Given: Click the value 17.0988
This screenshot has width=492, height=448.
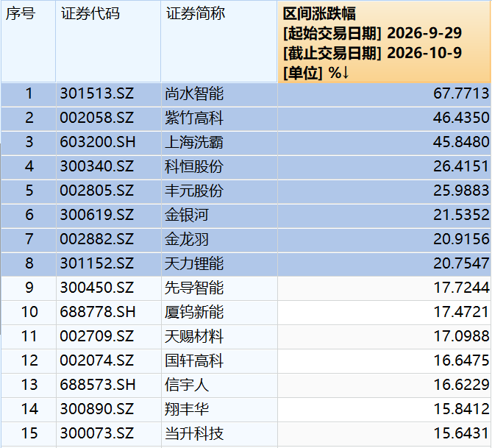Looking at the screenshot, I should [x=461, y=336].
